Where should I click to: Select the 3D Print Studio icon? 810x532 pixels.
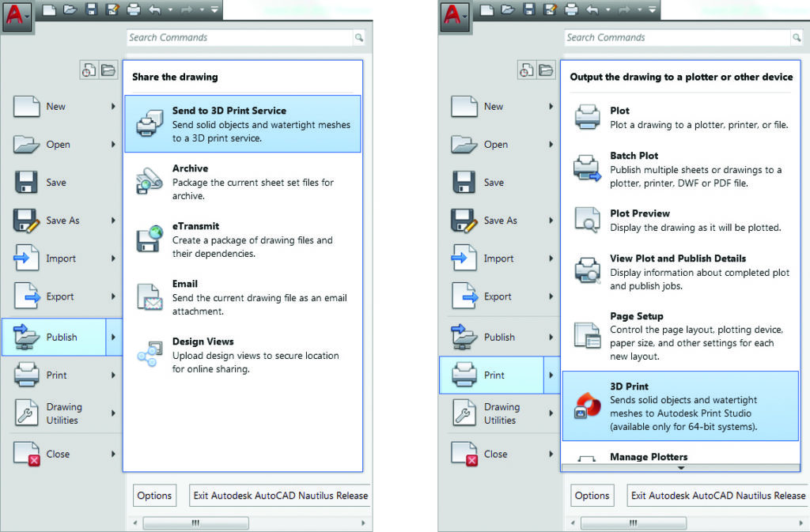tap(588, 406)
